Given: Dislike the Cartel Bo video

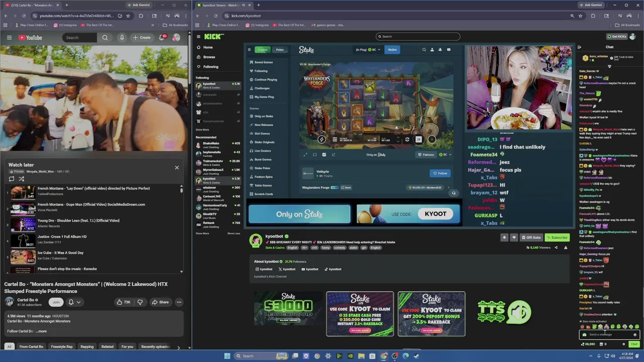Looking at the screenshot, I should point(140,302).
